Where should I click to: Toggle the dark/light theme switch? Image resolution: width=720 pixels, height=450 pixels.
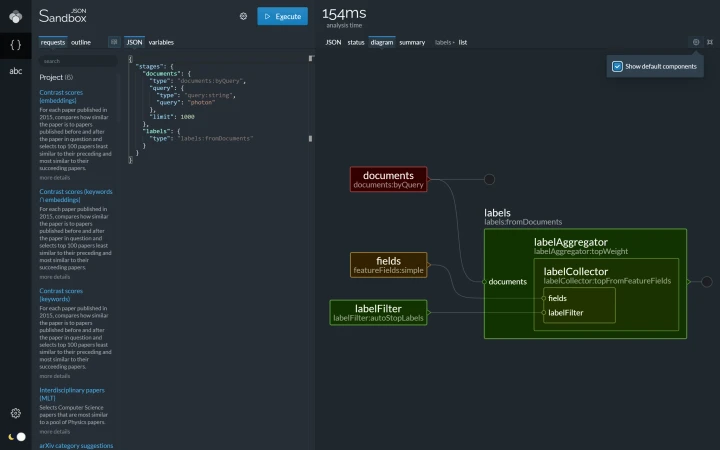pos(17,437)
